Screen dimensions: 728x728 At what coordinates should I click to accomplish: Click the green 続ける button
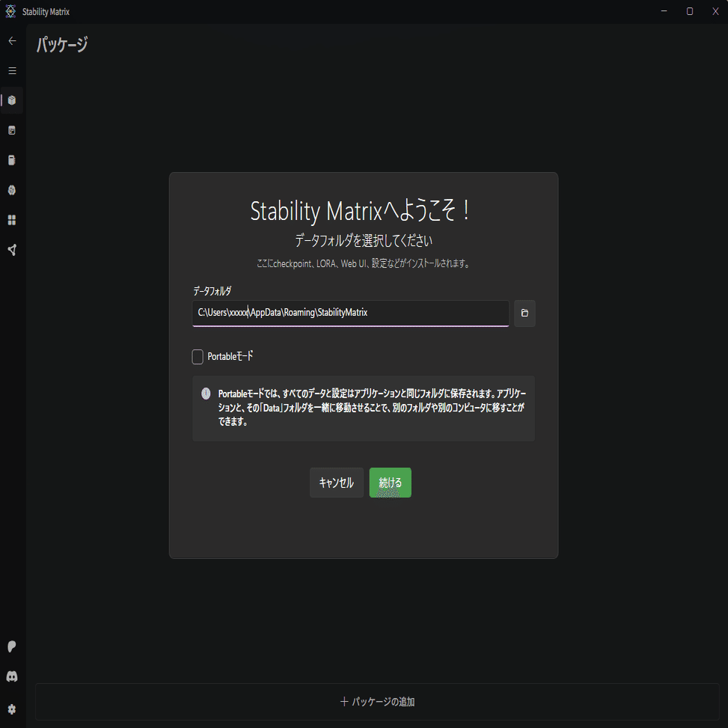390,483
